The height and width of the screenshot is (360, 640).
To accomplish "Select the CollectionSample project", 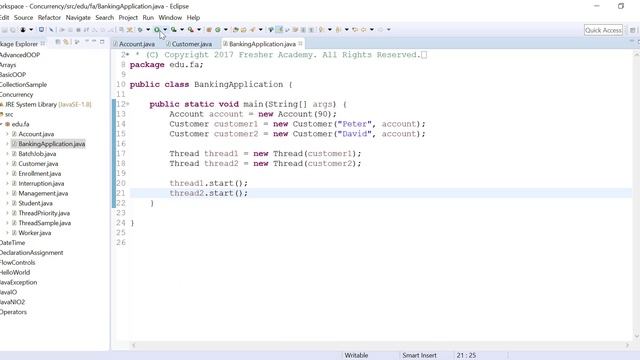I will [23, 84].
